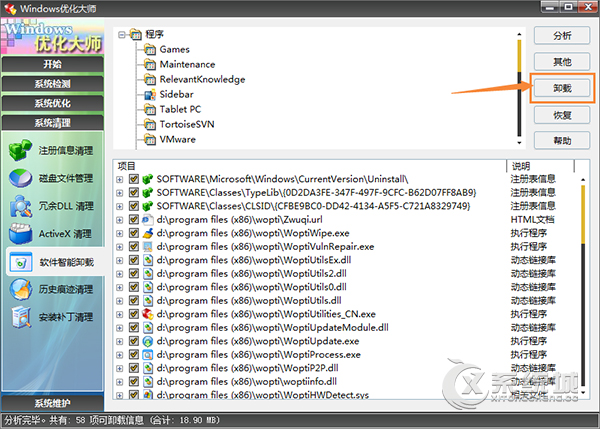Uncheck the TypeLib registry entry checkbox

click(134, 192)
